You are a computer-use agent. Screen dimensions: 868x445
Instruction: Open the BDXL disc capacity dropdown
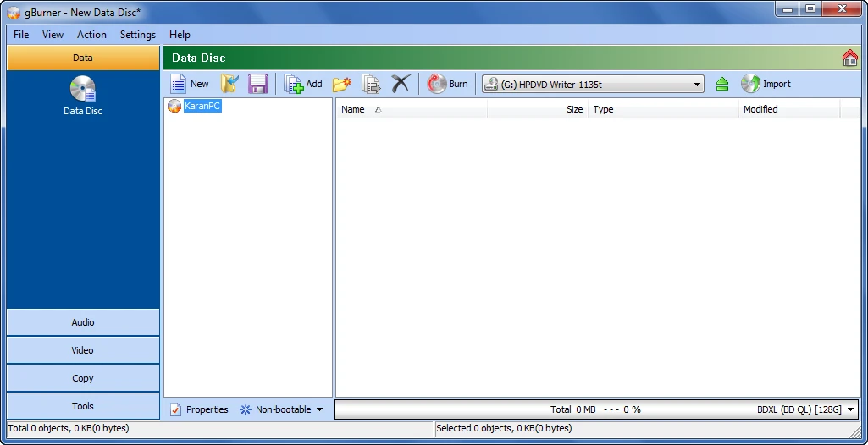coord(850,409)
